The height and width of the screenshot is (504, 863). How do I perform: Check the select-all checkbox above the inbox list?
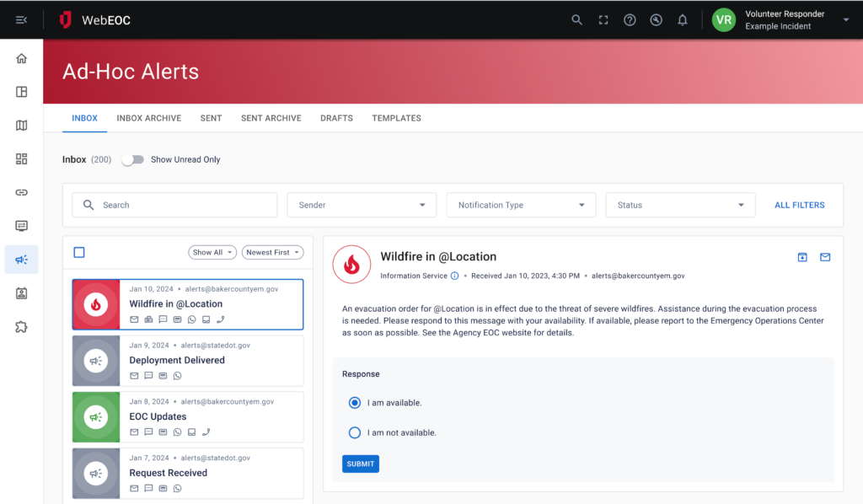[80, 252]
